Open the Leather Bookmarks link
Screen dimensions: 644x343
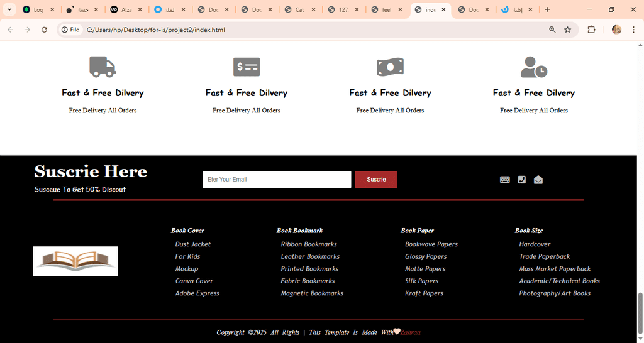pyautogui.click(x=310, y=256)
